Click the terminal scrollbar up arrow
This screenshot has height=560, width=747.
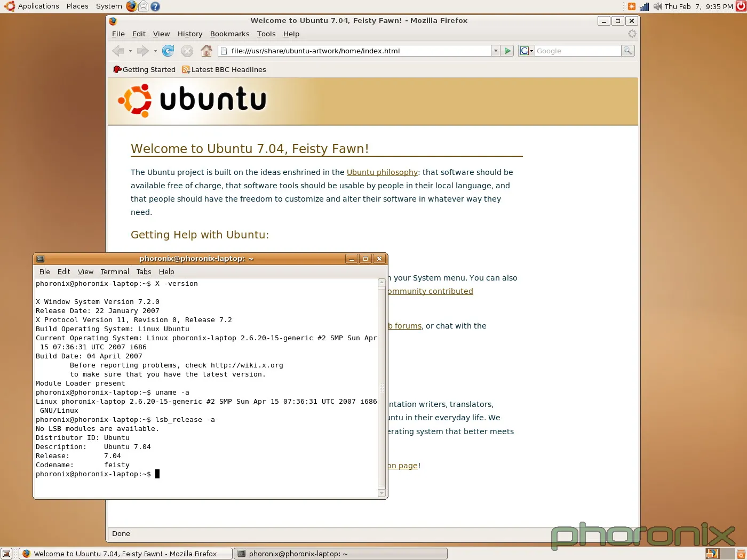click(382, 282)
